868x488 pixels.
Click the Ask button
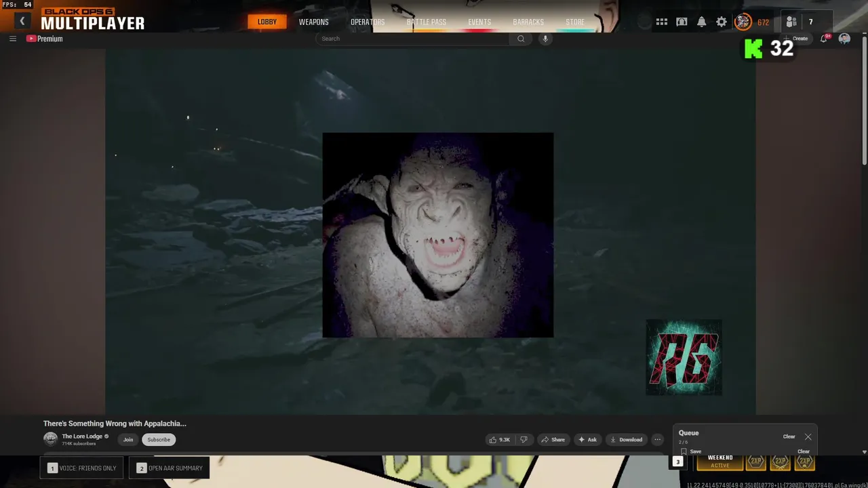click(587, 439)
